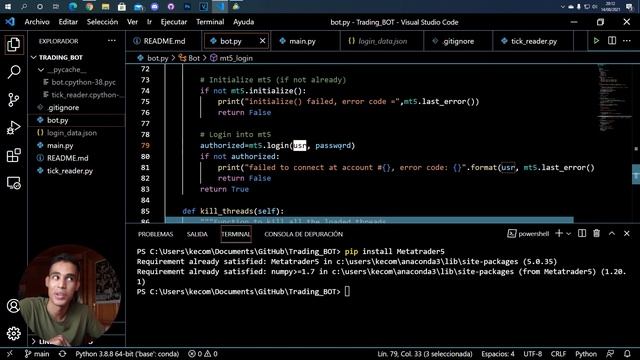Open errors and warnings count in status bar
Image resolution: width=640 pixels, height=360 pixels.
click(203, 354)
